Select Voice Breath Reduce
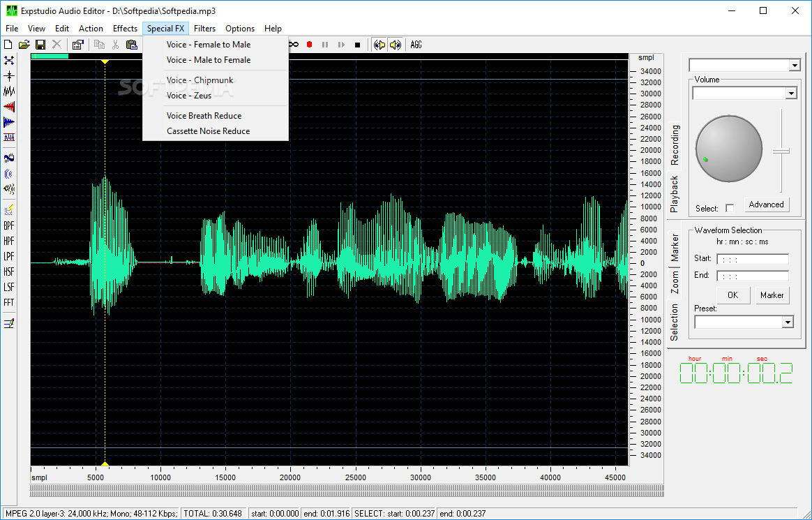The width and height of the screenshot is (812, 520). click(216, 116)
